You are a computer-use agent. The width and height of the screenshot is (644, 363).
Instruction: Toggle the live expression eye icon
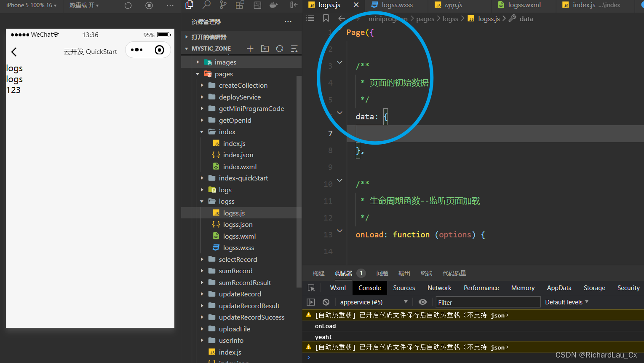[x=422, y=302]
